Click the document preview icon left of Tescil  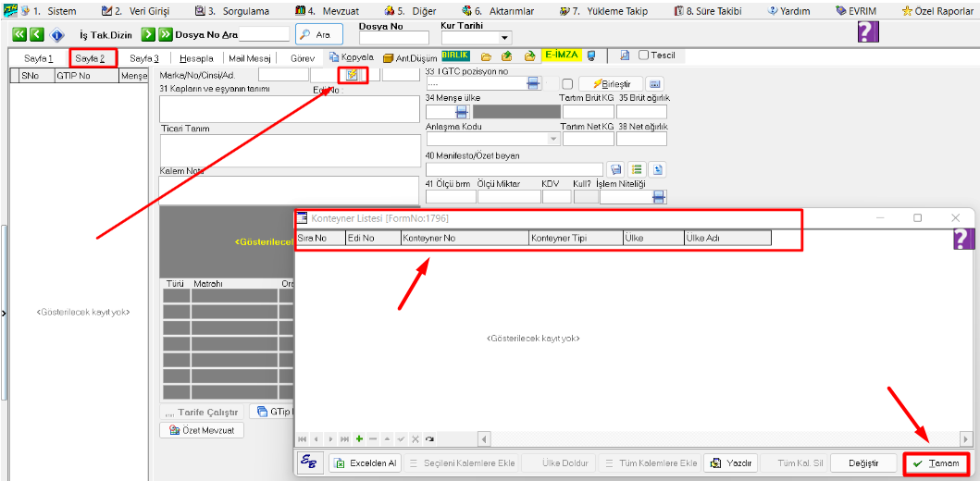click(x=625, y=55)
